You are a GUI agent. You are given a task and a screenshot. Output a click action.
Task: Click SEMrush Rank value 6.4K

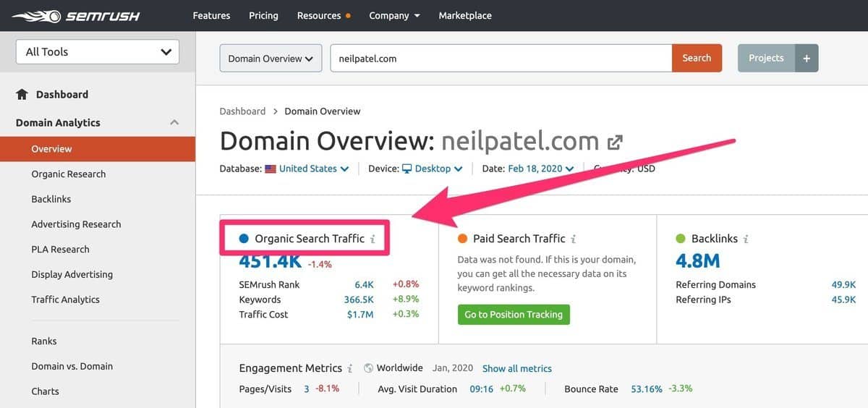coord(364,284)
